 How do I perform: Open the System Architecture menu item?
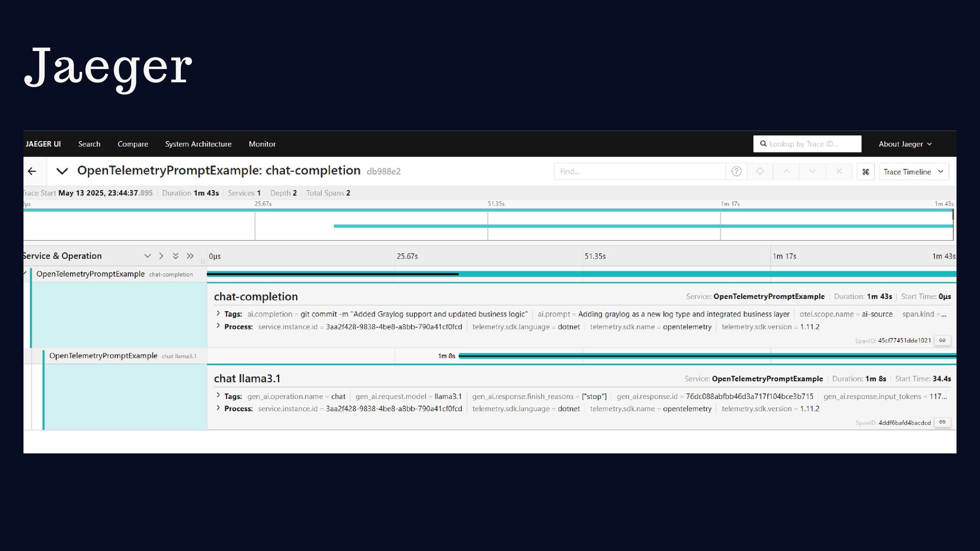coord(198,144)
